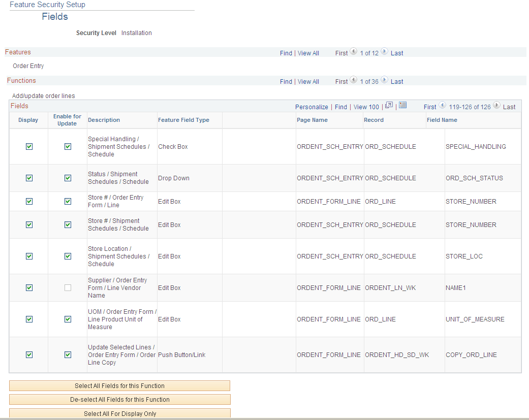Select STORE_LOC field name cell
529x420 pixels.
pyautogui.click(x=464, y=256)
